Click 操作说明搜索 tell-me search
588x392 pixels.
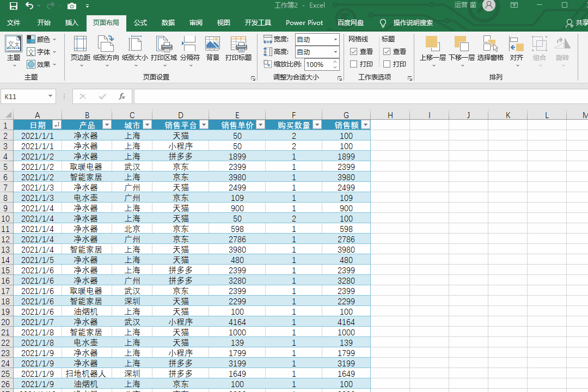(413, 23)
